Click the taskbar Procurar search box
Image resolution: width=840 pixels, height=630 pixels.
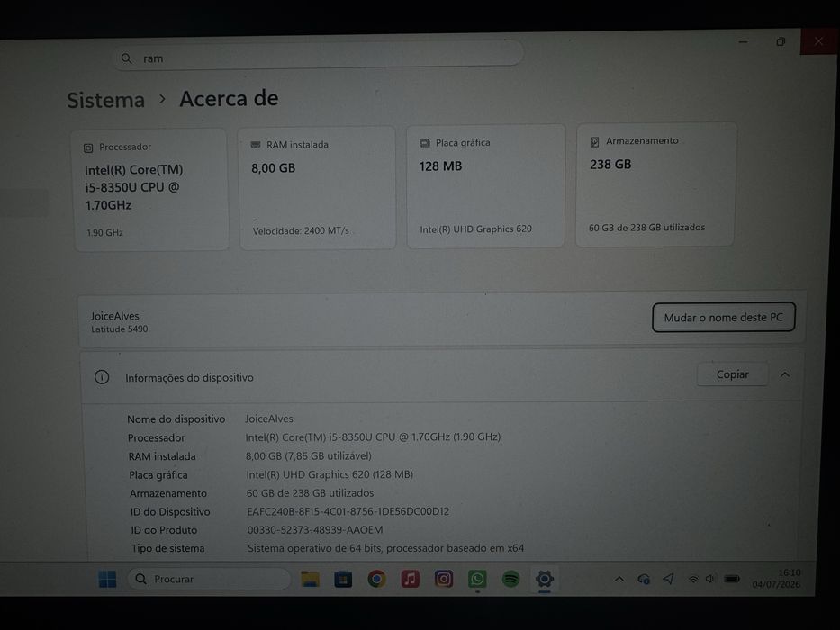[x=209, y=579]
